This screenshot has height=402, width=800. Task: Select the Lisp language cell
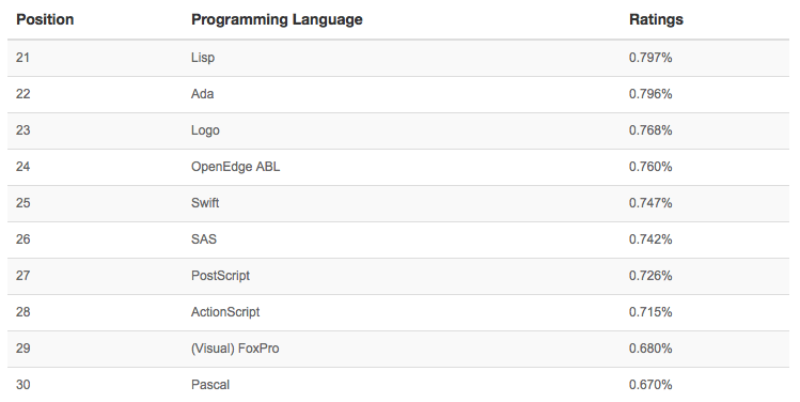(x=203, y=58)
